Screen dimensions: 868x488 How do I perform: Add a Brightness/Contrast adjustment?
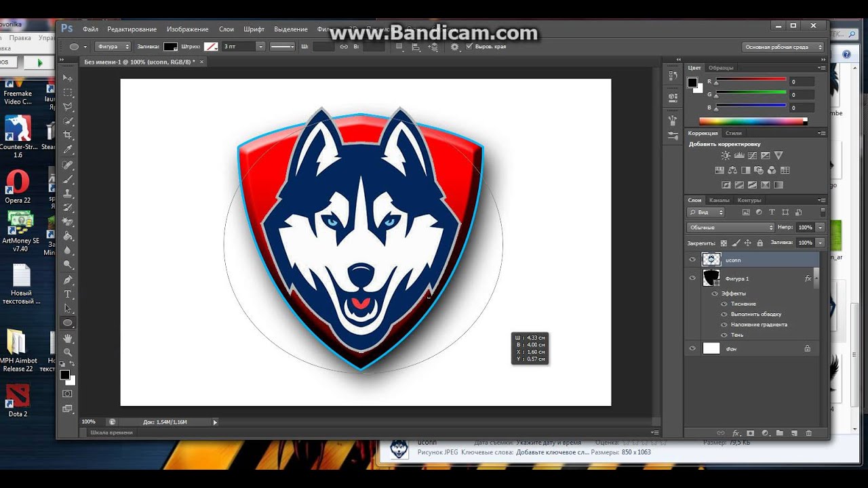click(726, 156)
